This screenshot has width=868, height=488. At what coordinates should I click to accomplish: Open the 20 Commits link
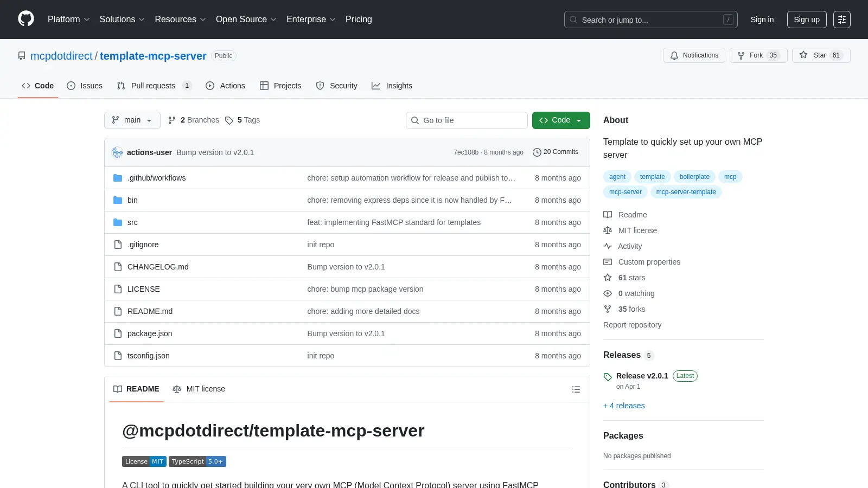coord(556,152)
